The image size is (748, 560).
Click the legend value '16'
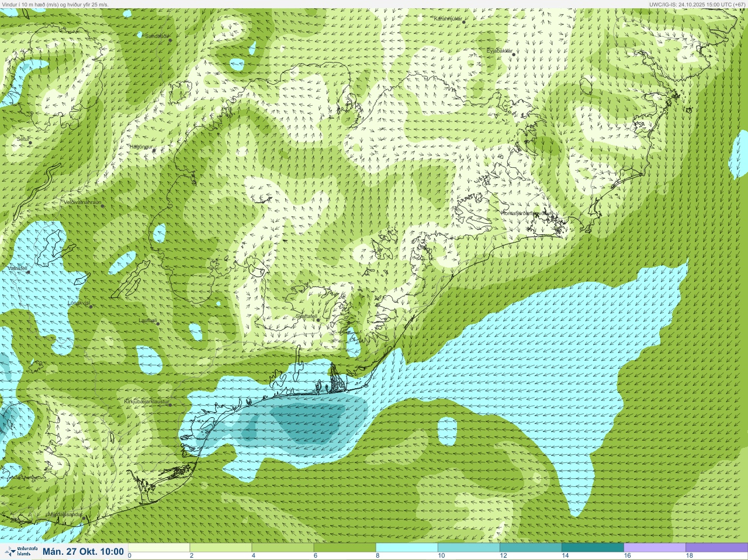point(627,556)
